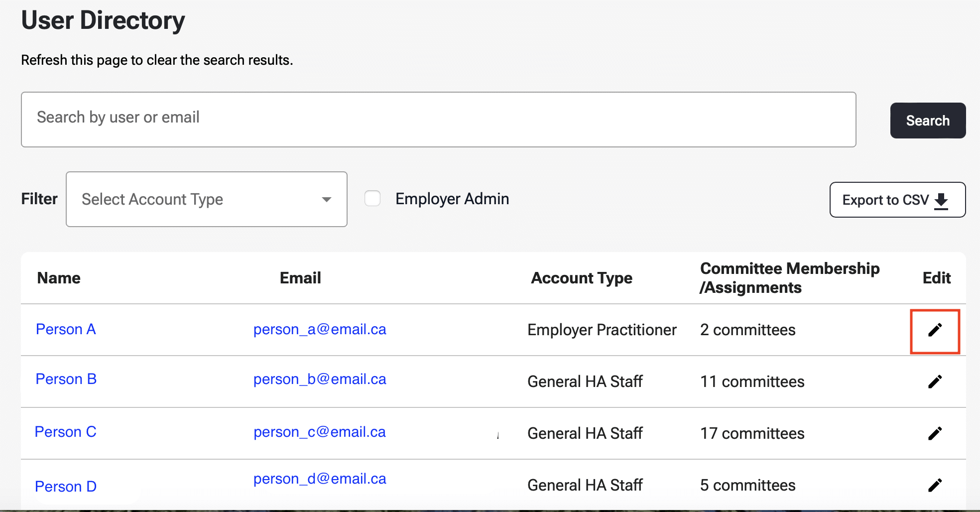Viewport: 980px width, 512px height.
Task: Click the Account Type column header
Action: pos(582,278)
